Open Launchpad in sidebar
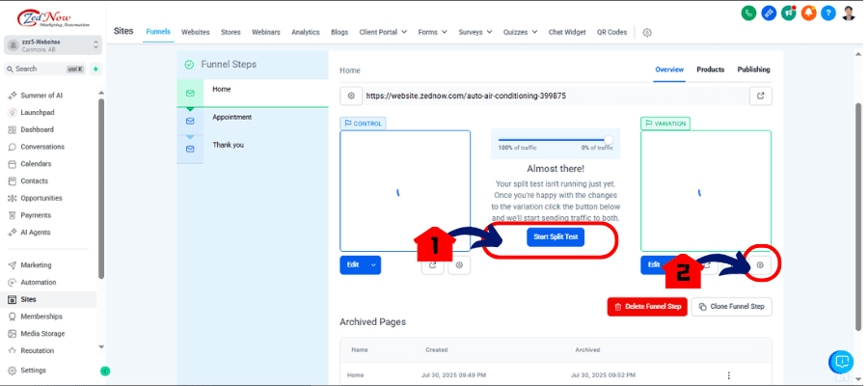Image resolution: width=868 pixels, height=386 pixels. pyautogui.click(x=37, y=112)
